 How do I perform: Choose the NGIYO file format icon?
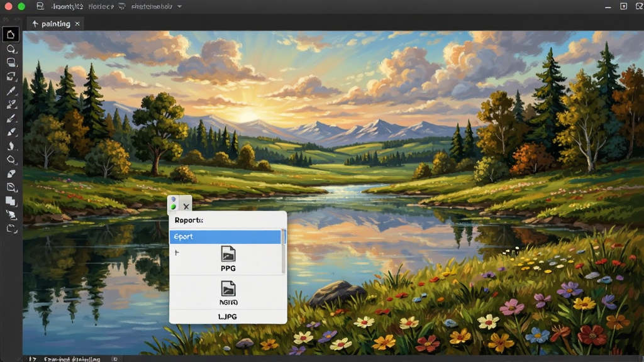[x=228, y=288]
